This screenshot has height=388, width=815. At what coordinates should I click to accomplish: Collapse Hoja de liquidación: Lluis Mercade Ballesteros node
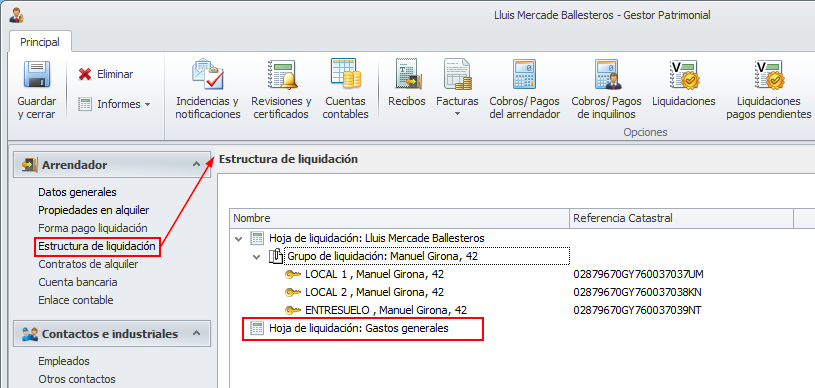(238, 239)
